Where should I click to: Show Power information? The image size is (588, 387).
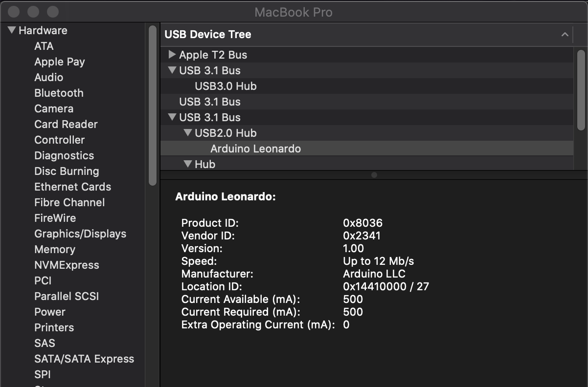pos(50,312)
